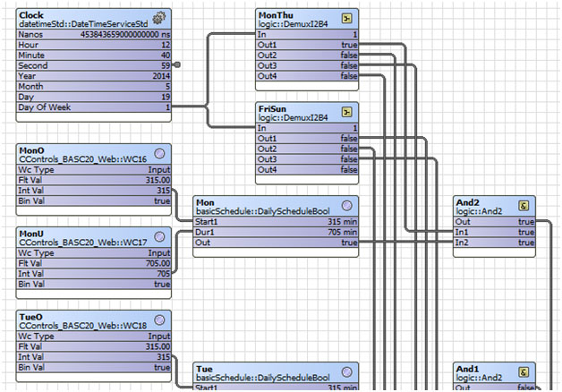Click the Tue schedule block circle icon
This screenshot has height=392, width=562.
[346, 370]
